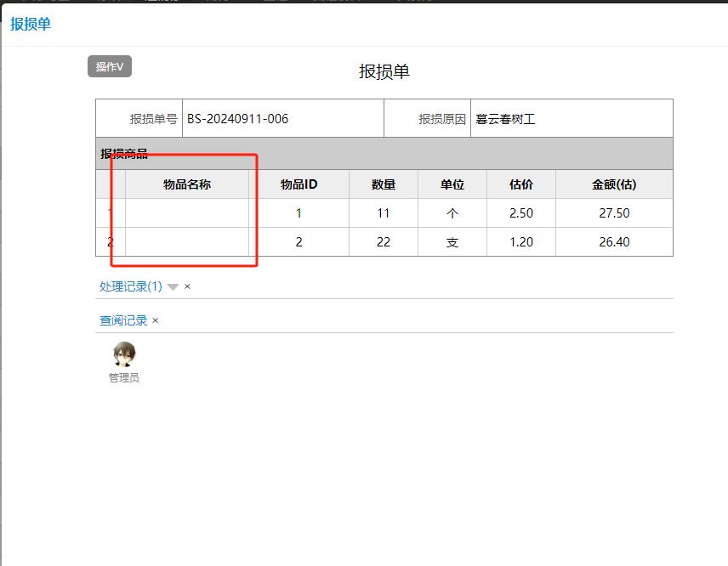Click quantity cell 22

(x=384, y=242)
